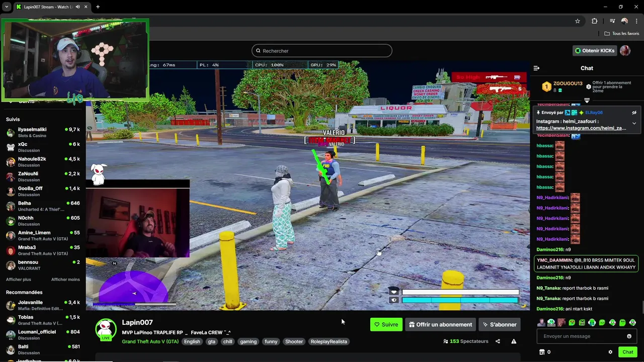644x362 pixels.
Task: Open Jolavanille recommended channel
Action: click(43, 305)
